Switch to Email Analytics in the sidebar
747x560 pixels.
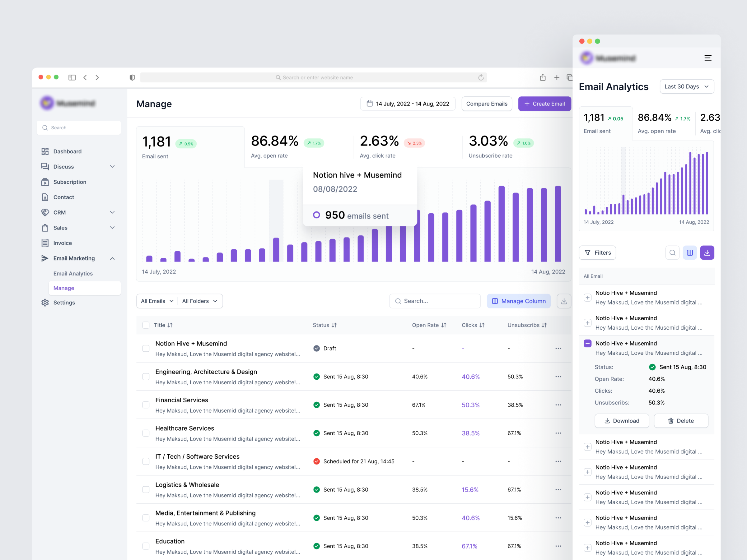73,273
